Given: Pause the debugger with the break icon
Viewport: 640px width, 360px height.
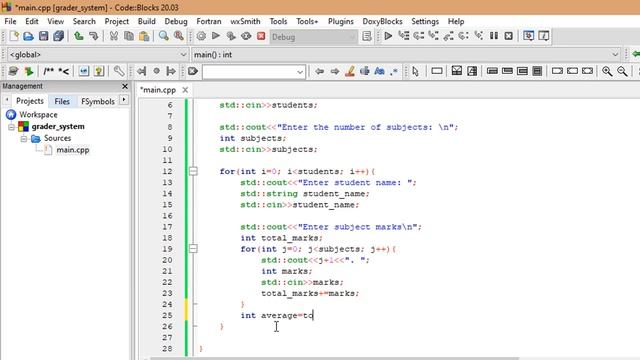Looking at the screenshot, I should pyautogui.click(x=494, y=36).
